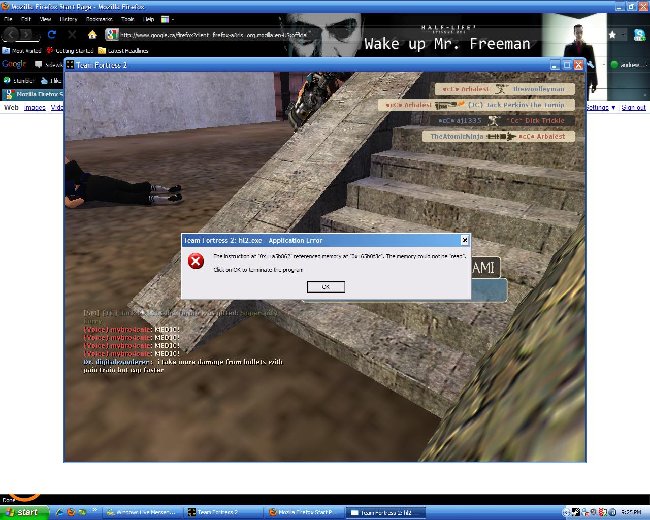Click the Google toolbar logo
This screenshot has height=520, width=650.
click(14, 64)
